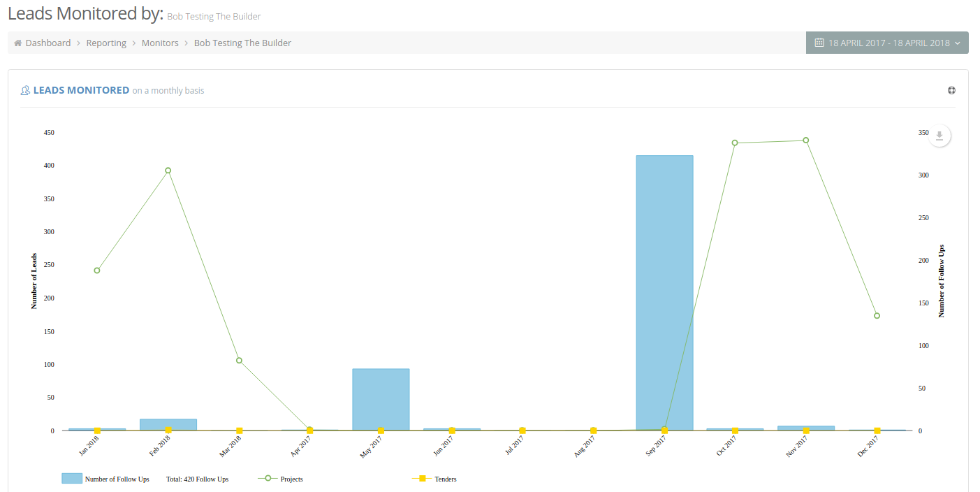
Task: Toggle the Number of Follow Ups legend
Action: tap(105, 479)
